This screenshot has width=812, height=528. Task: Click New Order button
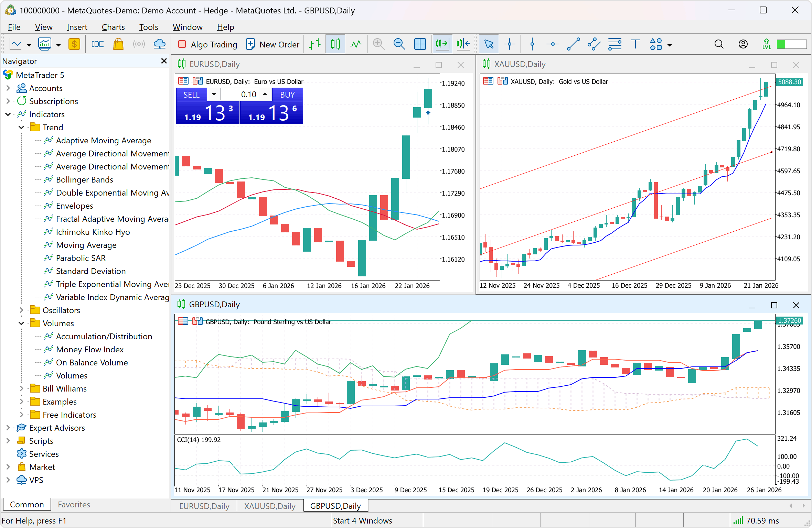click(273, 44)
